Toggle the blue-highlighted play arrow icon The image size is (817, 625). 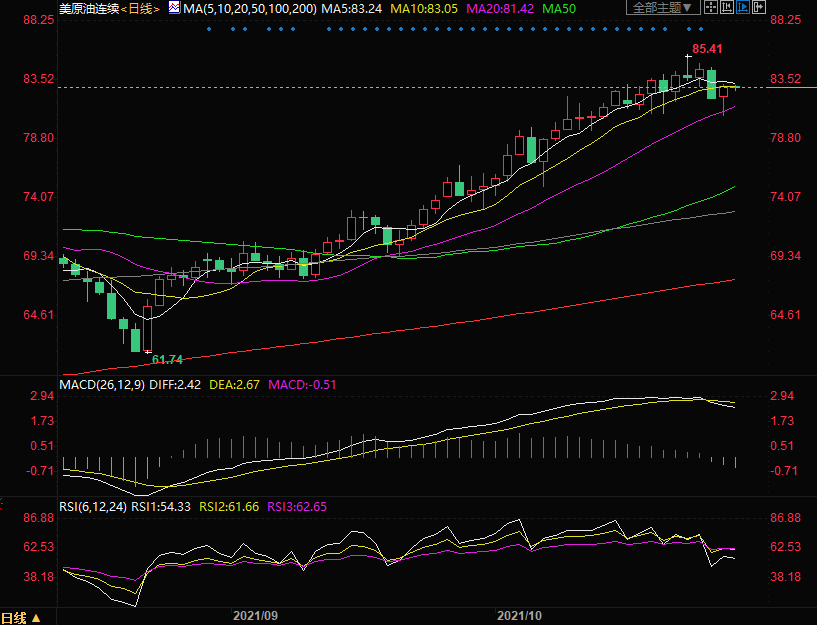743,7
